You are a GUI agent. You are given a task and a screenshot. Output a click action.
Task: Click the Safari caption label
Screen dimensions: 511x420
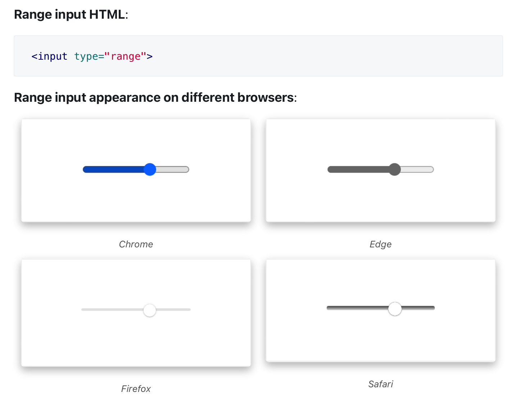coord(380,384)
